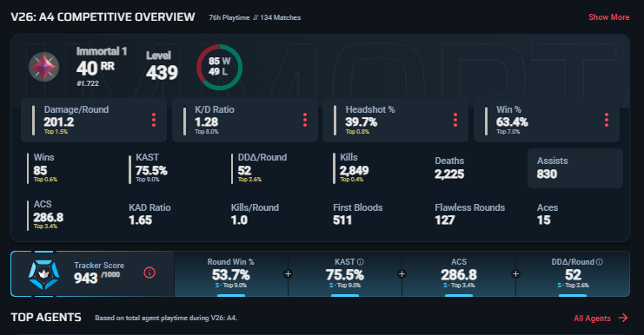Click the Top 1.5% label under Damage/Round
644x335 pixels.
[x=56, y=132]
